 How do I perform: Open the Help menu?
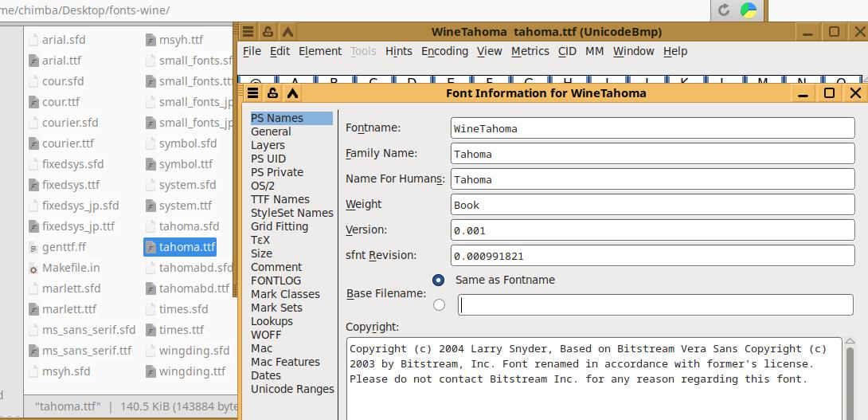(x=674, y=51)
